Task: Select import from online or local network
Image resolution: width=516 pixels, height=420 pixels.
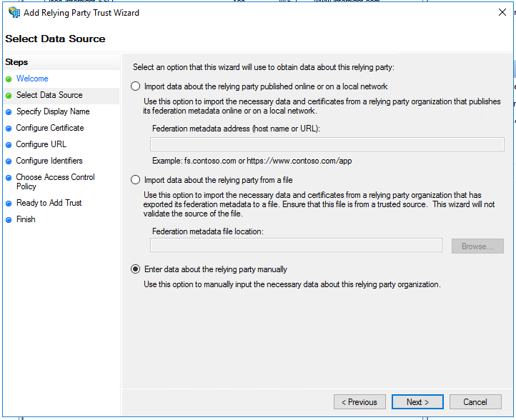Action: pos(136,86)
